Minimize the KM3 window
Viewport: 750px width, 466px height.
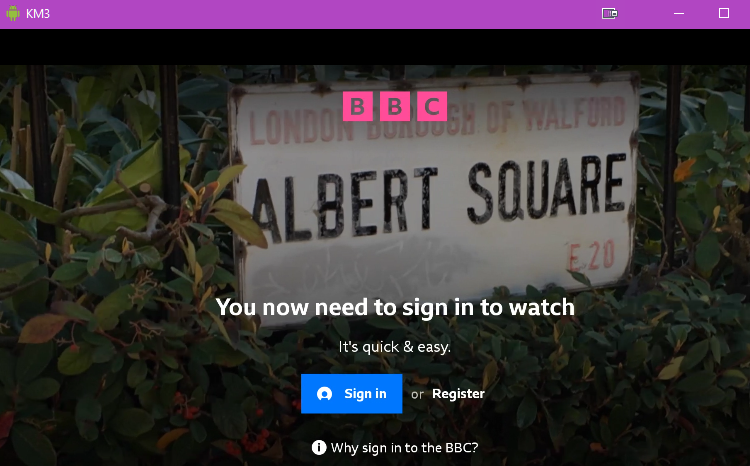click(x=679, y=13)
